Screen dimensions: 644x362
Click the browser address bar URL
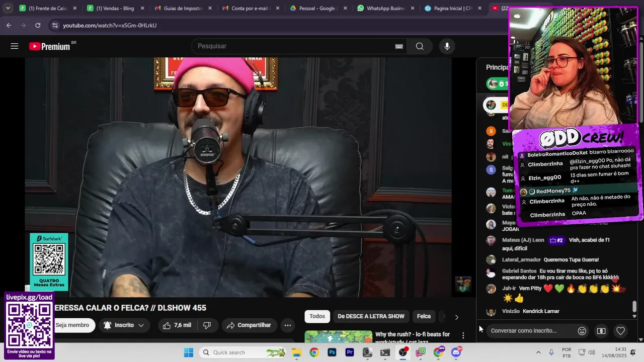tap(110, 25)
